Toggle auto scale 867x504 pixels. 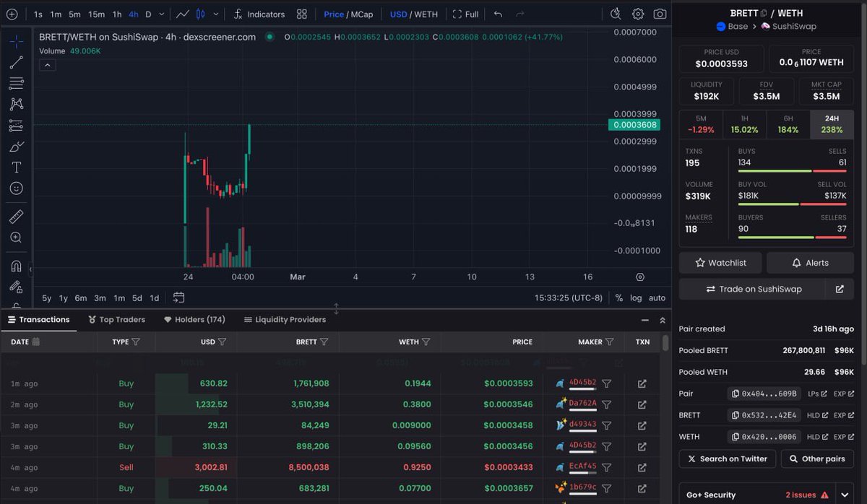[657, 297]
